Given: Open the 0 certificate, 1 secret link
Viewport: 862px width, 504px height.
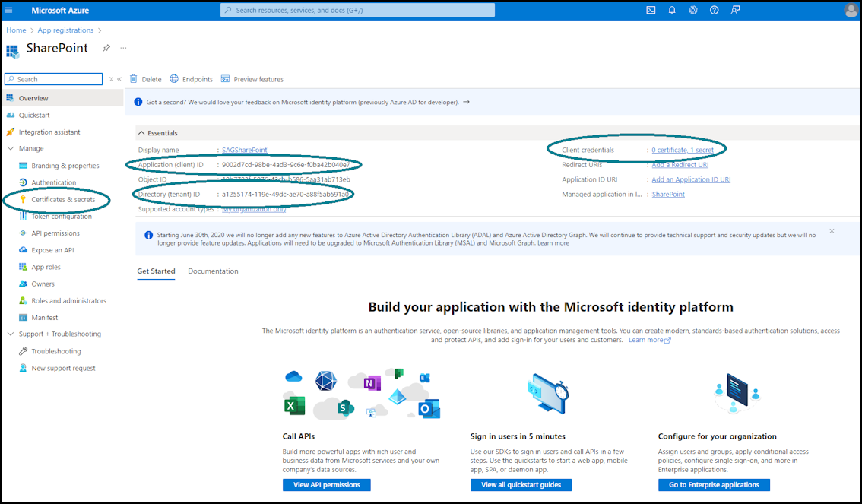Looking at the screenshot, I should pos(683,150).
